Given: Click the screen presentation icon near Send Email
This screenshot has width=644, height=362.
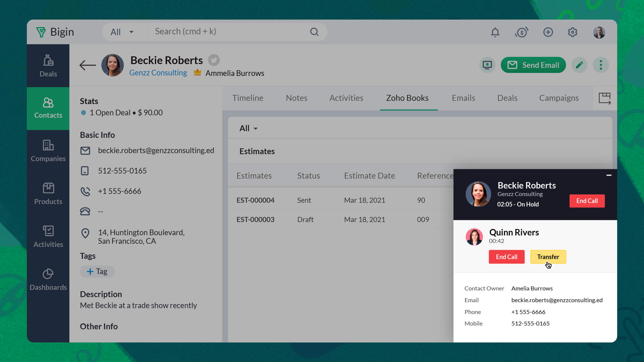Looking at the screenshot, I should (487, 65).
